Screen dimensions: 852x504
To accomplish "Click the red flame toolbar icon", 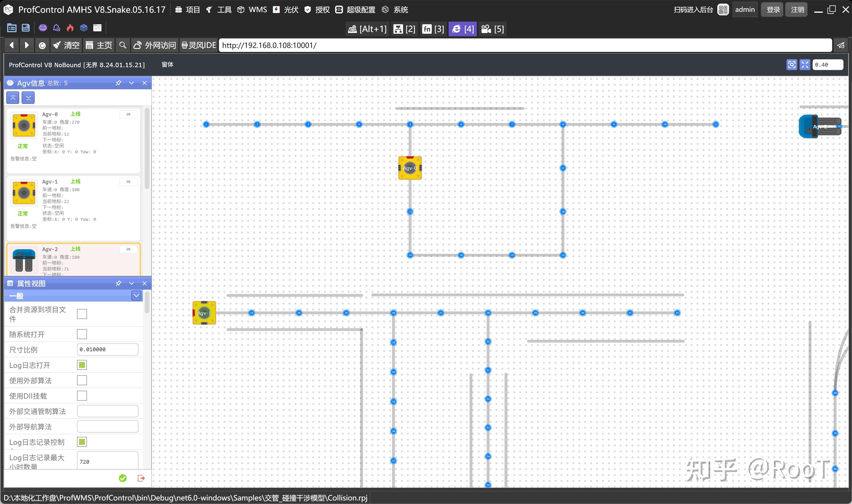I will [70, 28].
